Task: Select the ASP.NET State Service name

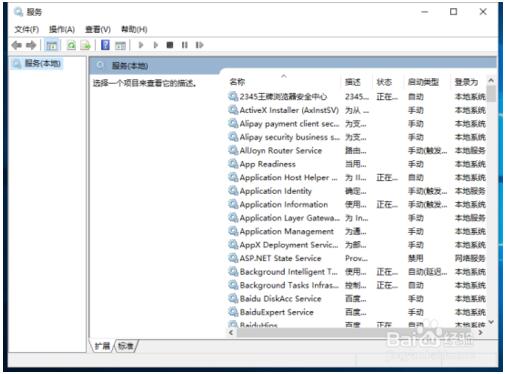Action: pyautogui.click(x=280, y=258)
